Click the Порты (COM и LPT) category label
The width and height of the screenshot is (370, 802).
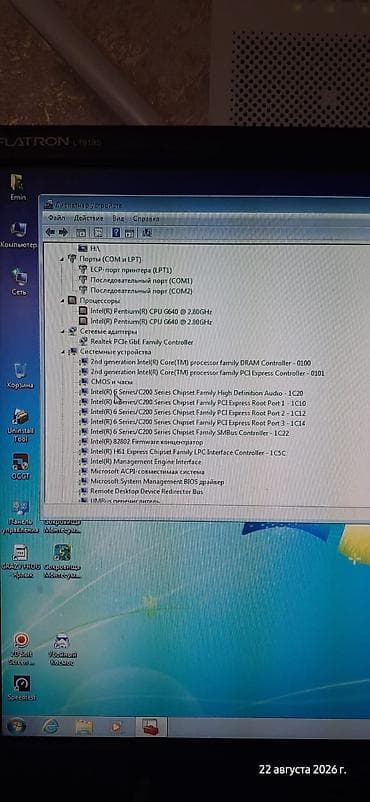click(111, 259)
